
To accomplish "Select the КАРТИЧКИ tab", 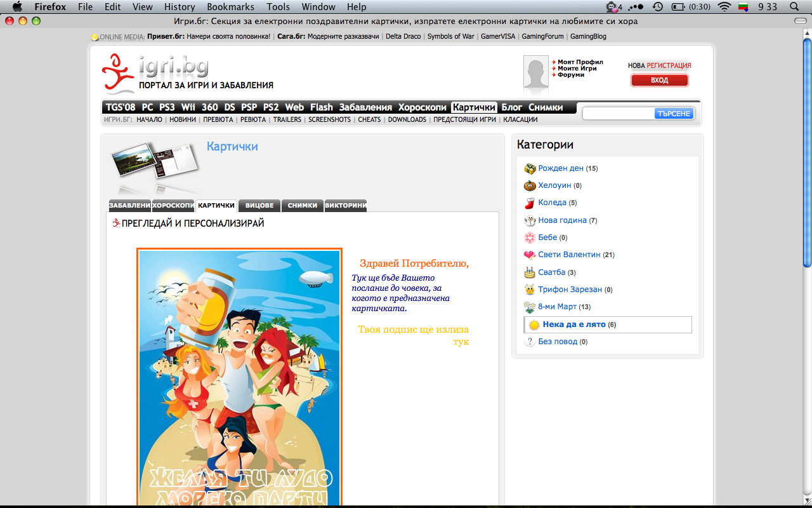I will click(x=216, y=206).
